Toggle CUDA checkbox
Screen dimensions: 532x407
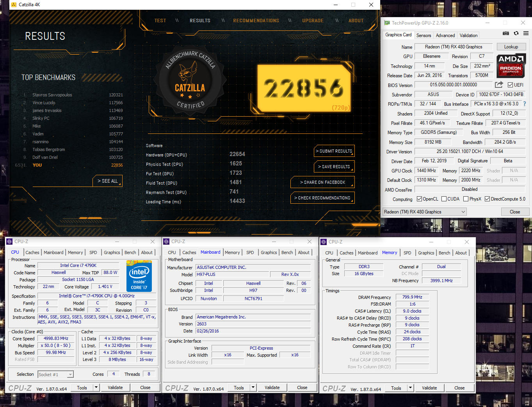click(444, 199)
